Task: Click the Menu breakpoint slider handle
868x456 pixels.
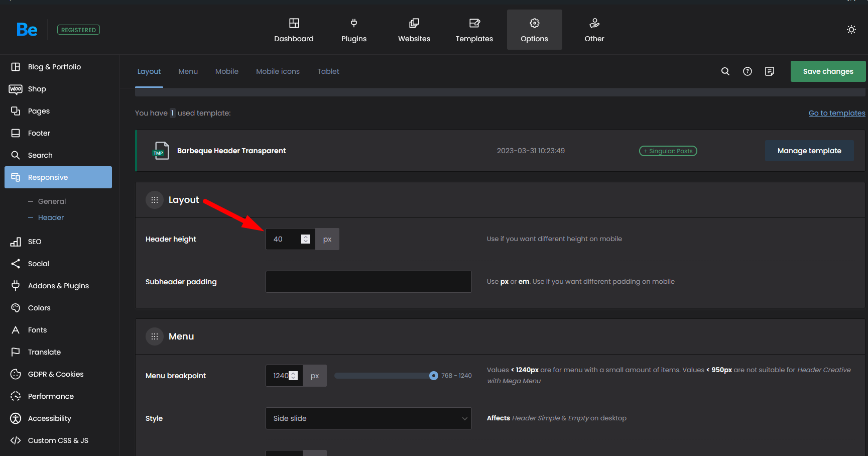Action: [x=434, y=376]
